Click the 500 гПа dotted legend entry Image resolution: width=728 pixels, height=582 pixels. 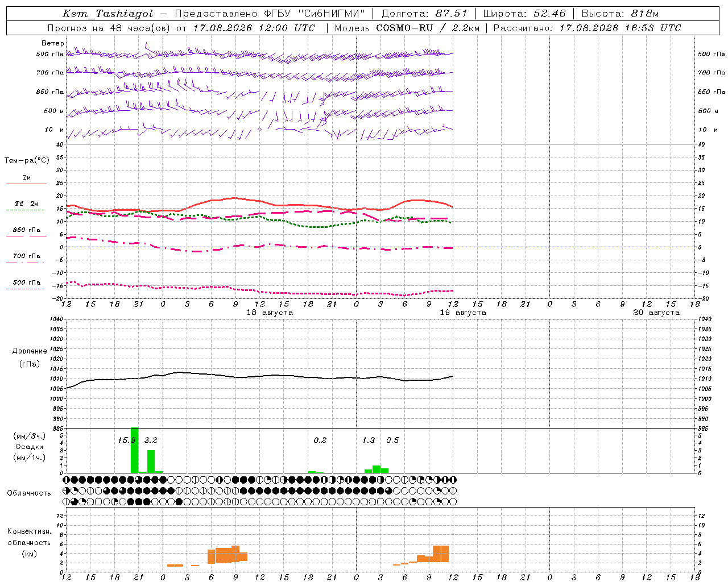pyautogui.click(x=26, y=283)
